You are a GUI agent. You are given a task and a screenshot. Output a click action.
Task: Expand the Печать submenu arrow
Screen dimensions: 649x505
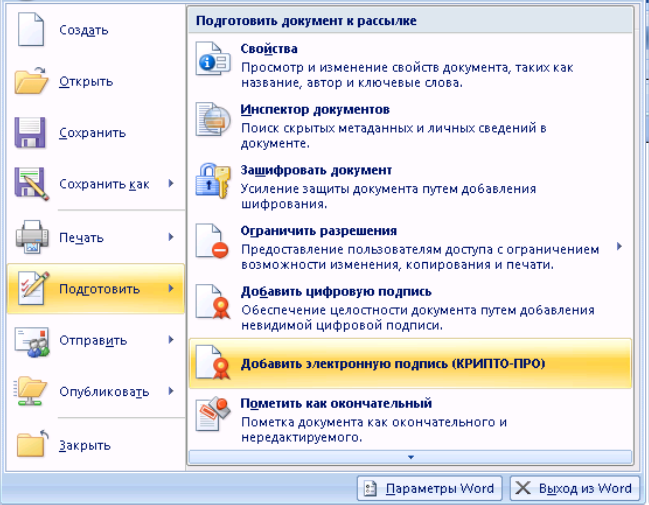click(171, 237)
